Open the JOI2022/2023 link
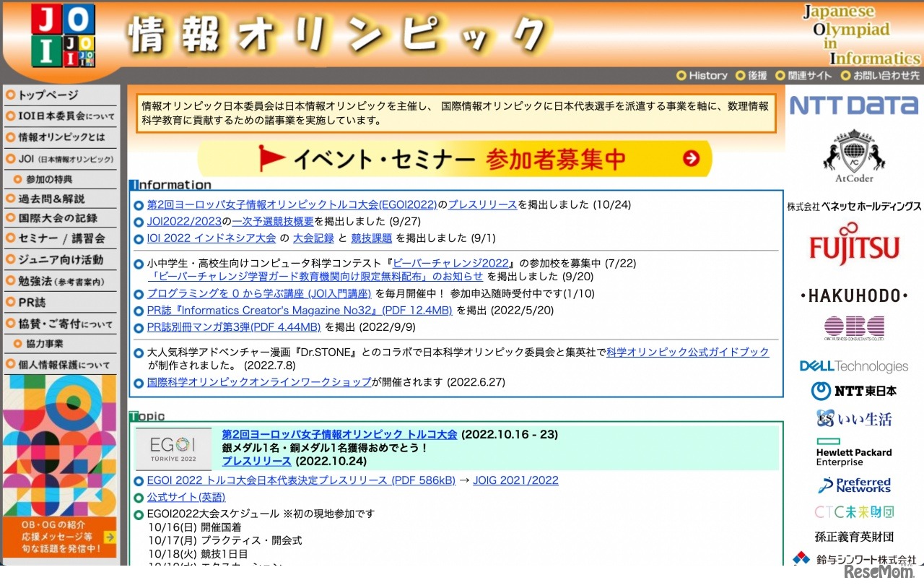The image size is (924, 588). click(184, 221)
